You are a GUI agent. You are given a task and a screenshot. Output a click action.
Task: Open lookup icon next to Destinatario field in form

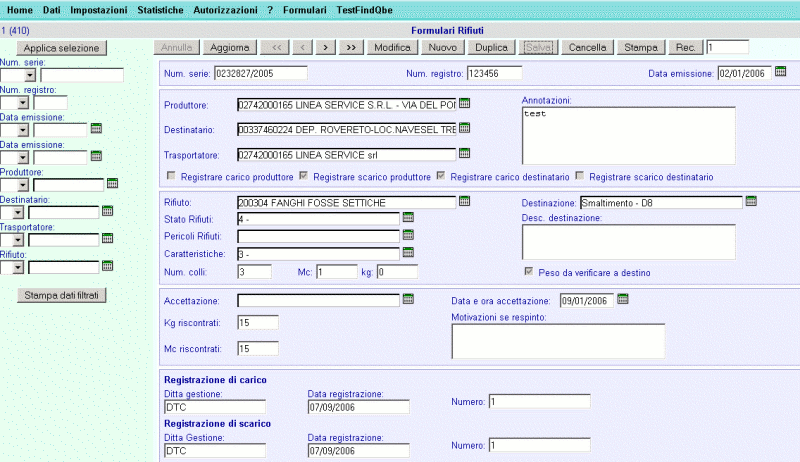tap(464, 128)
